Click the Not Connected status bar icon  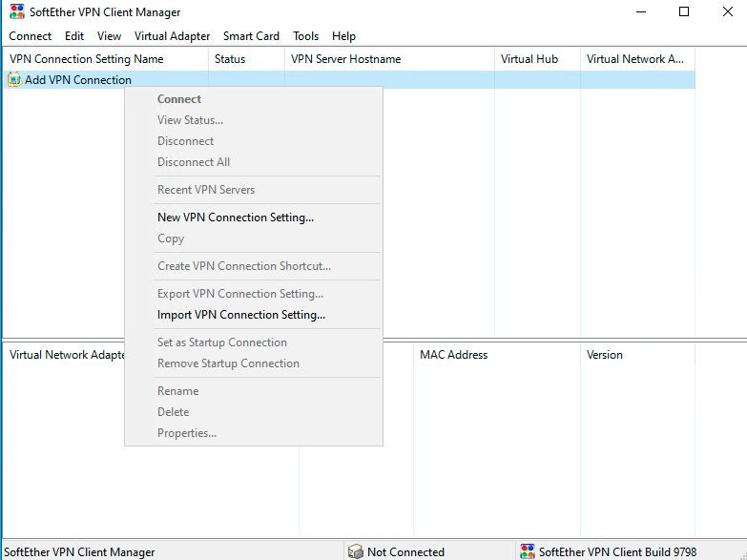[x=356, y=551]
